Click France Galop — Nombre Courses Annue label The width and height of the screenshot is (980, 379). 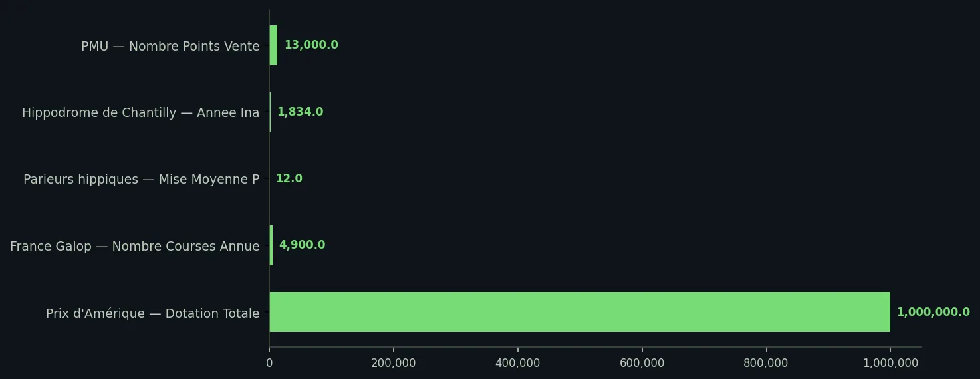[135, 247]
